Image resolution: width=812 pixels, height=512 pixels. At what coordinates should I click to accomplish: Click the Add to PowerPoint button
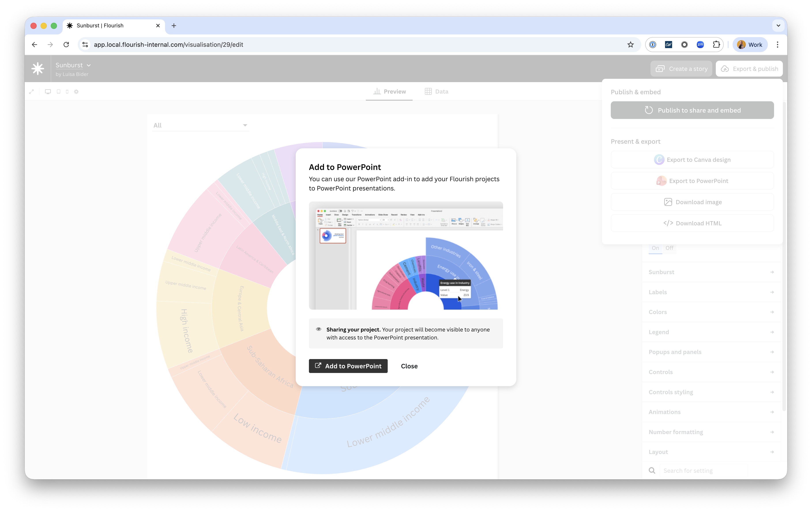click(x=348, y=366)
